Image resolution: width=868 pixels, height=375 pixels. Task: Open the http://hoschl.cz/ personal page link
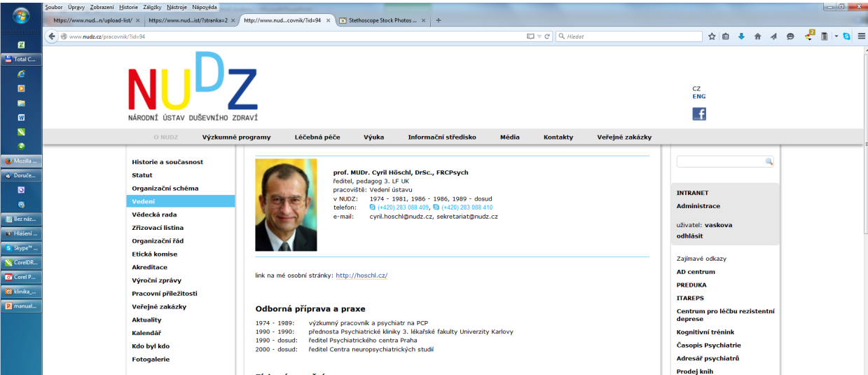click(361, 275)
